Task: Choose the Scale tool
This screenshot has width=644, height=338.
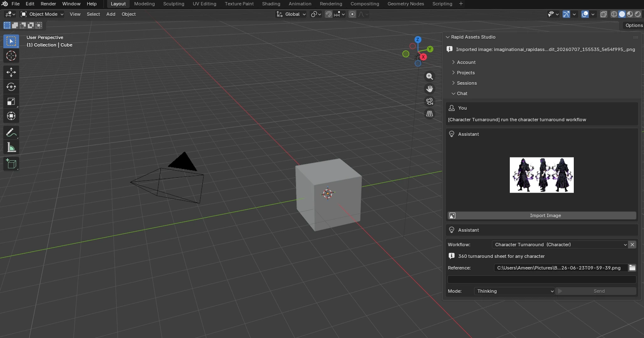Action: 11,101
